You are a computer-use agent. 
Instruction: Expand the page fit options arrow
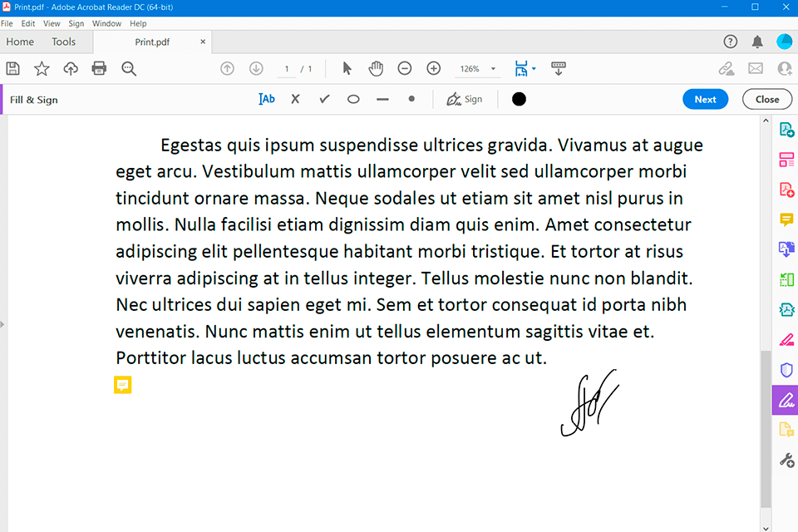(x=534, y=68)
